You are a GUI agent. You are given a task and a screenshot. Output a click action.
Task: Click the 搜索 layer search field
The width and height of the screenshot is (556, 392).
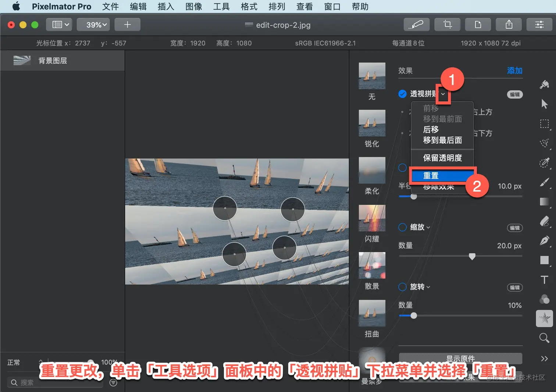click(x=55, y=383)
